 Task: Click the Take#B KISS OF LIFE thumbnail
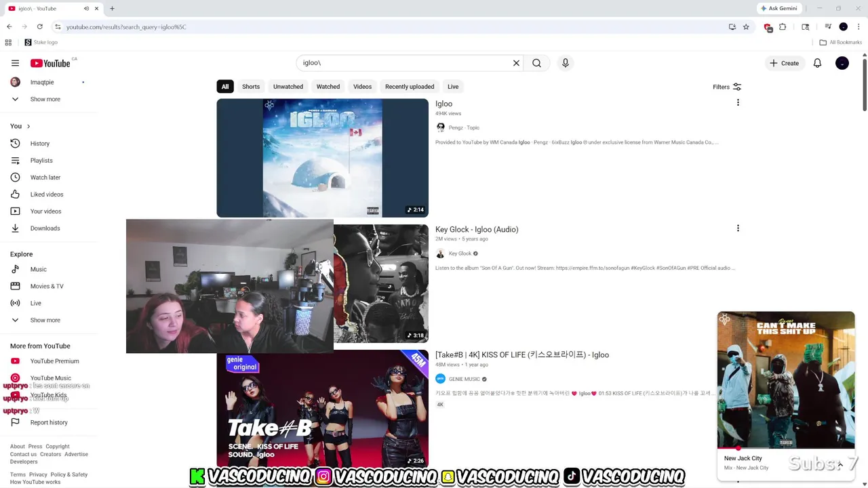323,409
